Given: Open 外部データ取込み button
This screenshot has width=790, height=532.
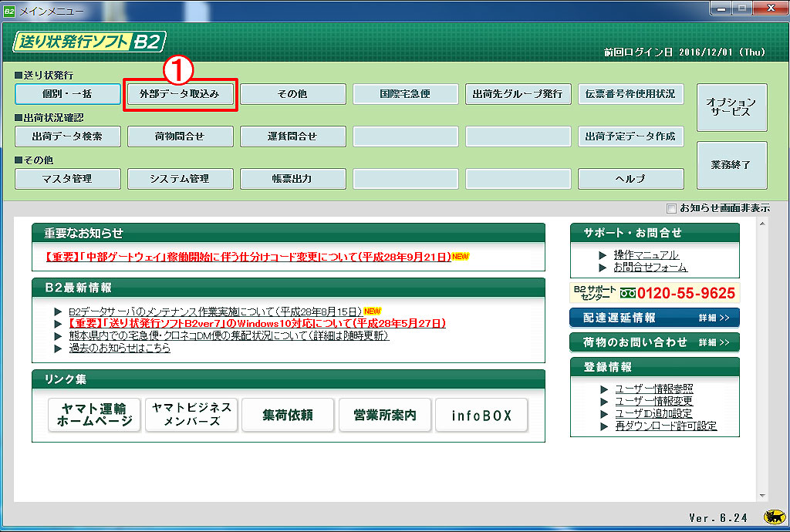Looking at the screenshot, I should click(180, 94).
